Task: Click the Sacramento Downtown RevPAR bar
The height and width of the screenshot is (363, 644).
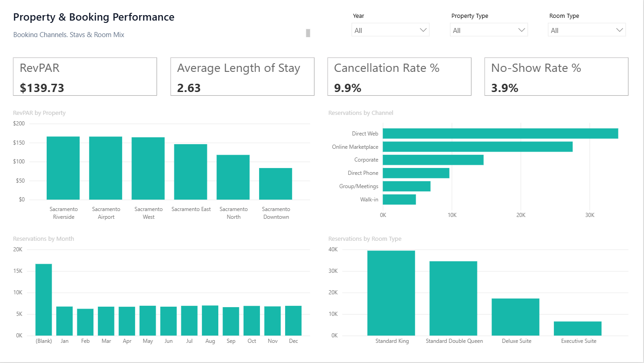Action: [276, 184]
